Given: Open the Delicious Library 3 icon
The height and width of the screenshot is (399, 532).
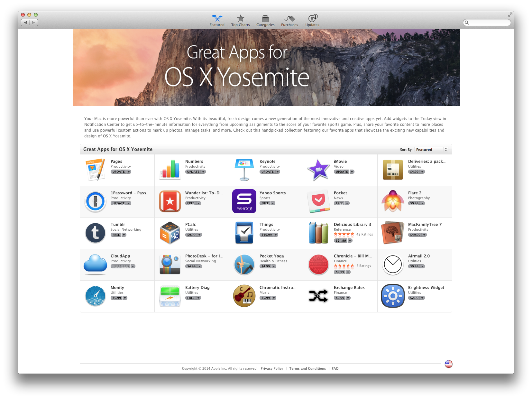Looking at the screenshot, I should point(318,233).
